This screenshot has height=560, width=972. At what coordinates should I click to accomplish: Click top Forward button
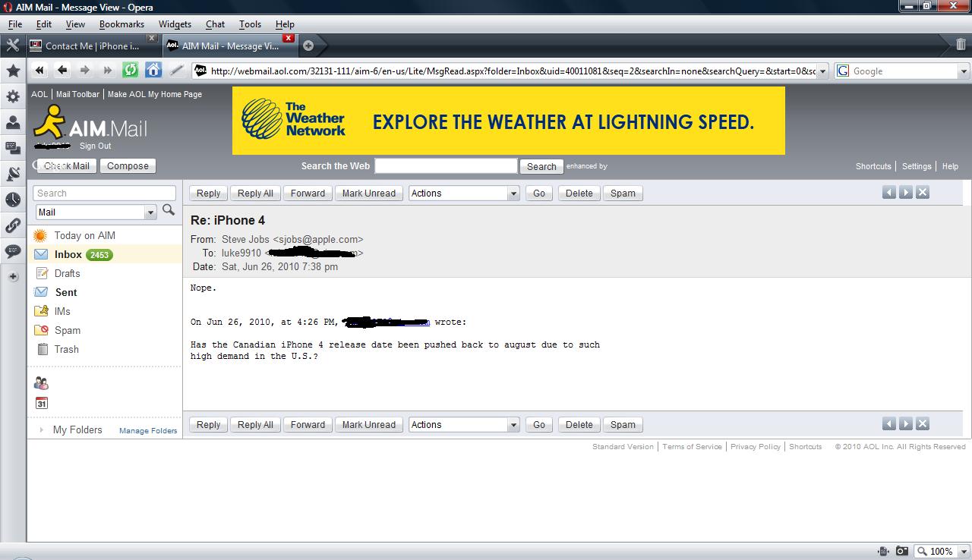click(308, 193)
